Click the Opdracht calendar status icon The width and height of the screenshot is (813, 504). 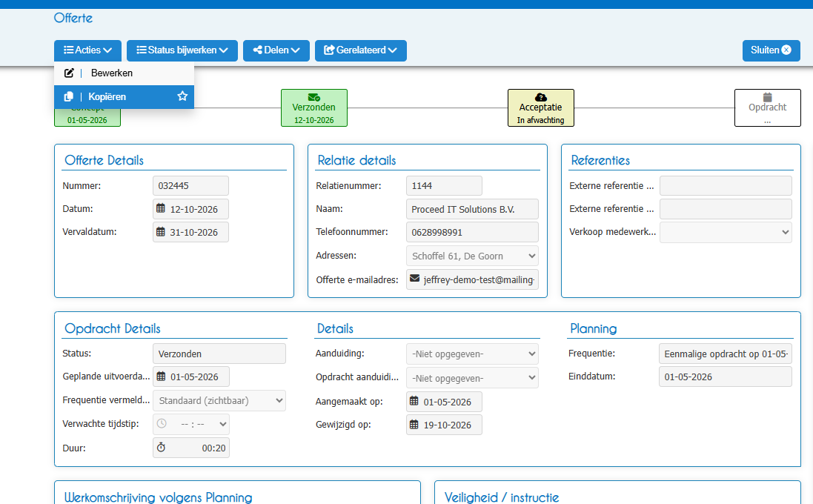(x=767, y=97)
